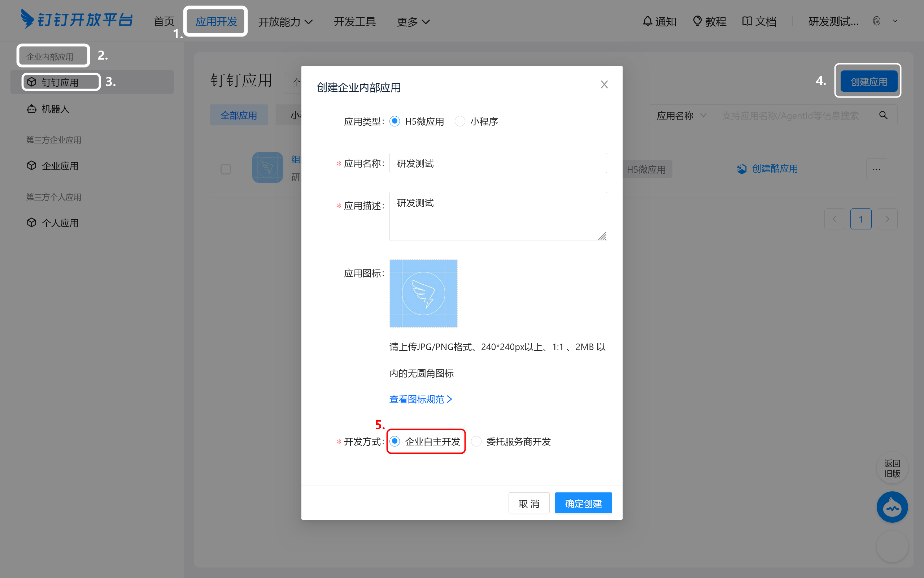Expand the 更多 dropdown menu
Viewport: 924px width, 578px height.
coord(414,22)
